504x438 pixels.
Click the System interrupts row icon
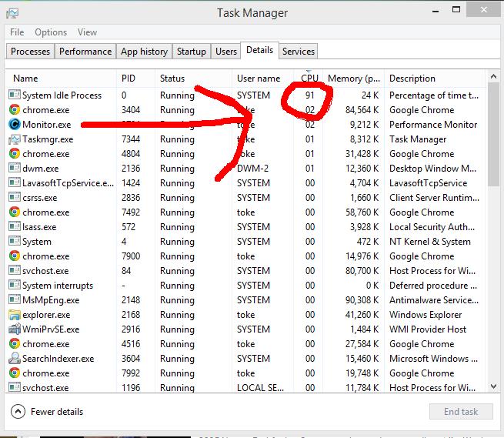[15, 285]
